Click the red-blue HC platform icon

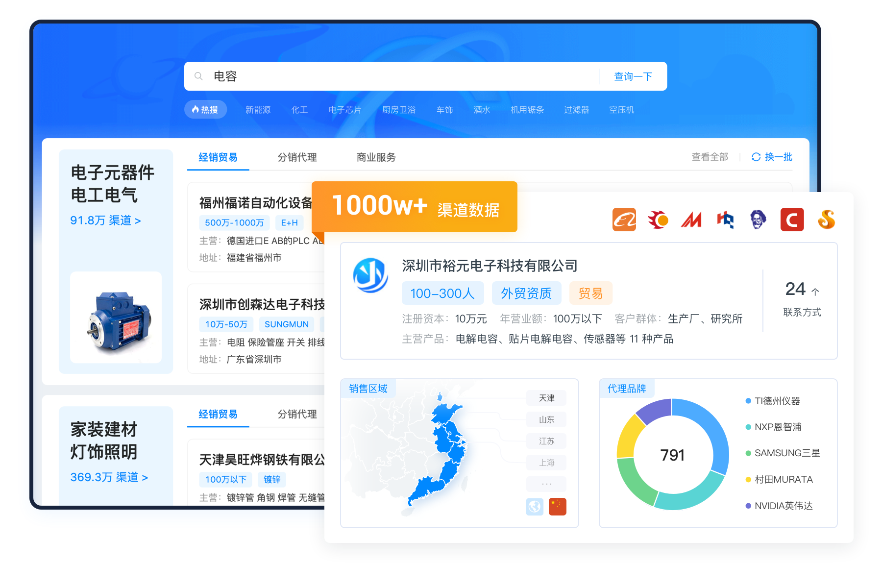point(725,220)
